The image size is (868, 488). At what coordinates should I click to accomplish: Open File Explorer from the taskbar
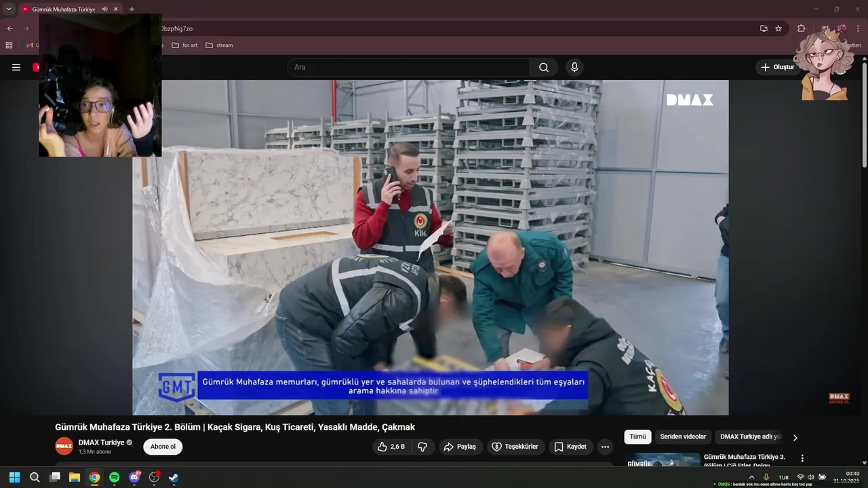click(x=75, y=477)
